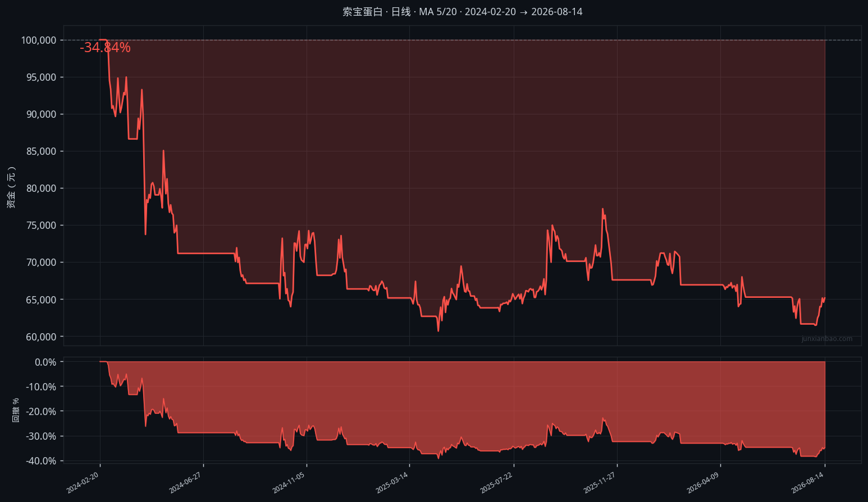Screen dimensions: 868x502
Task: Click the 75,000 y-axis label
Action: [42, 225]
